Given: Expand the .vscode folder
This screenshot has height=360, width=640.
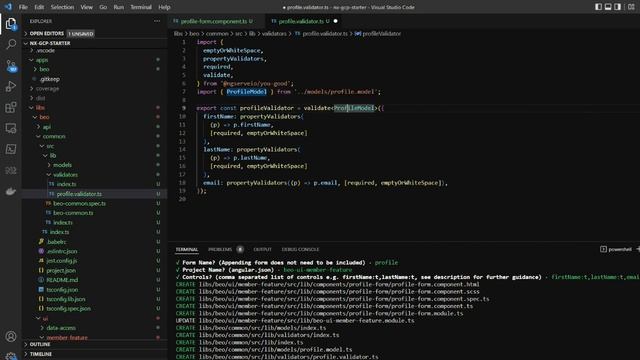Looking at the screenshot, I should (x=46, y=51).
